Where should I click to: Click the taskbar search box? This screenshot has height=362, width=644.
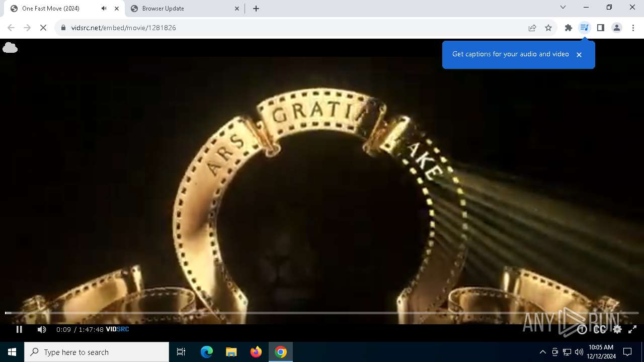97,352
